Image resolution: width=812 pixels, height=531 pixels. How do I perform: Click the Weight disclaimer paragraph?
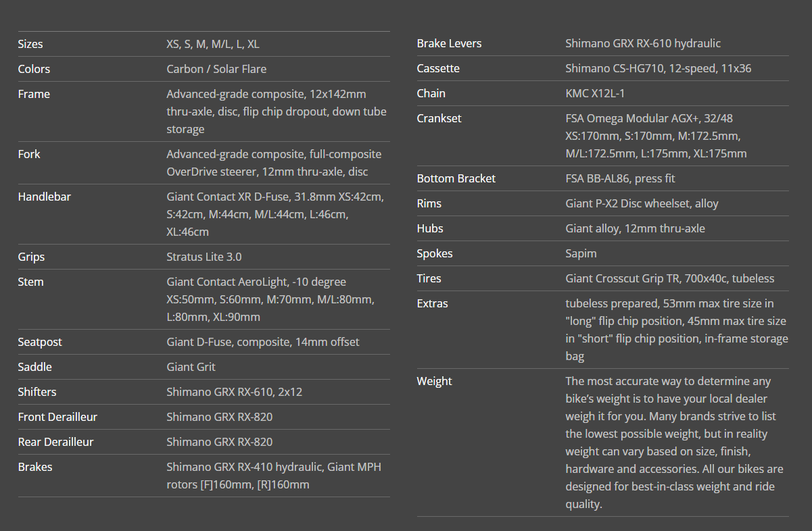(675, 442)
